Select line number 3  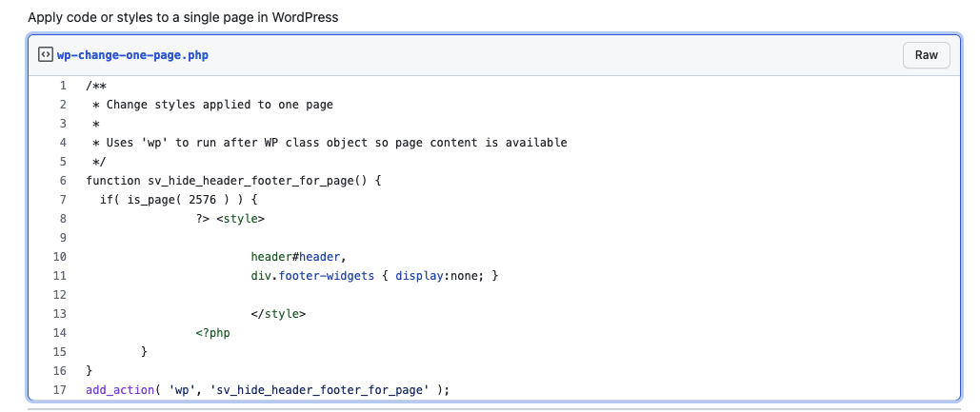tap(63, 124)
